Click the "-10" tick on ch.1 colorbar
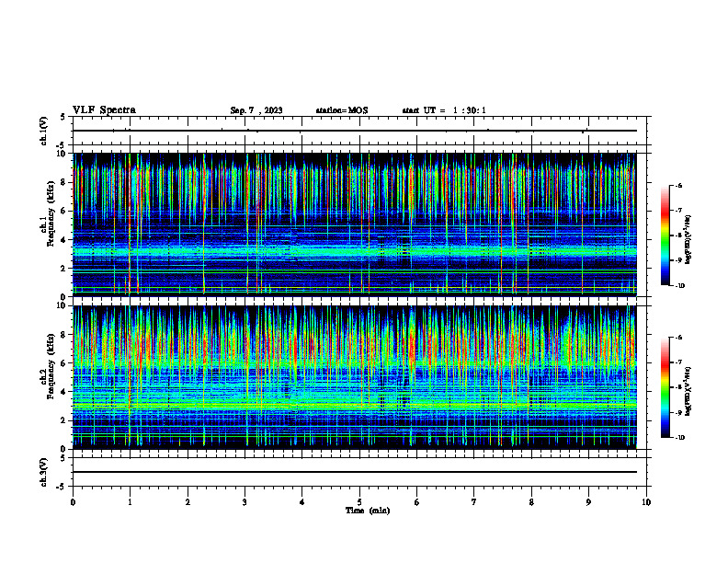 pyautogui.click(x=679, y=285)
